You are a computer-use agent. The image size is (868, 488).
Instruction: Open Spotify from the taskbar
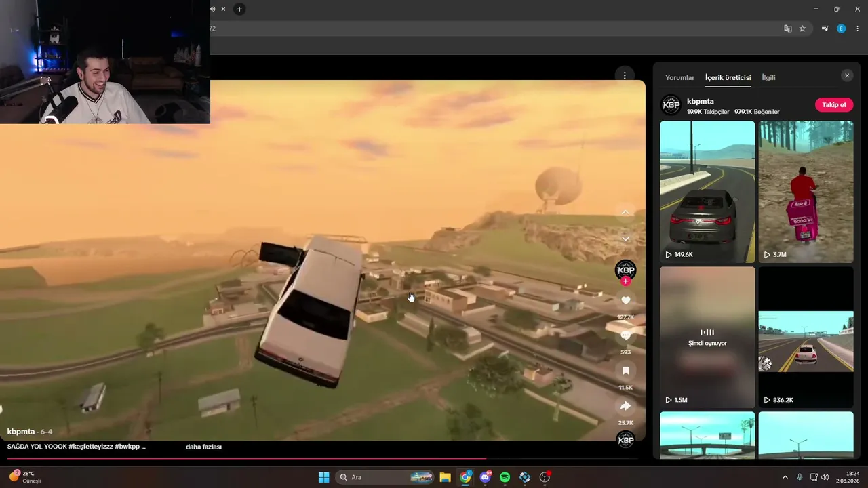[505, 477]
